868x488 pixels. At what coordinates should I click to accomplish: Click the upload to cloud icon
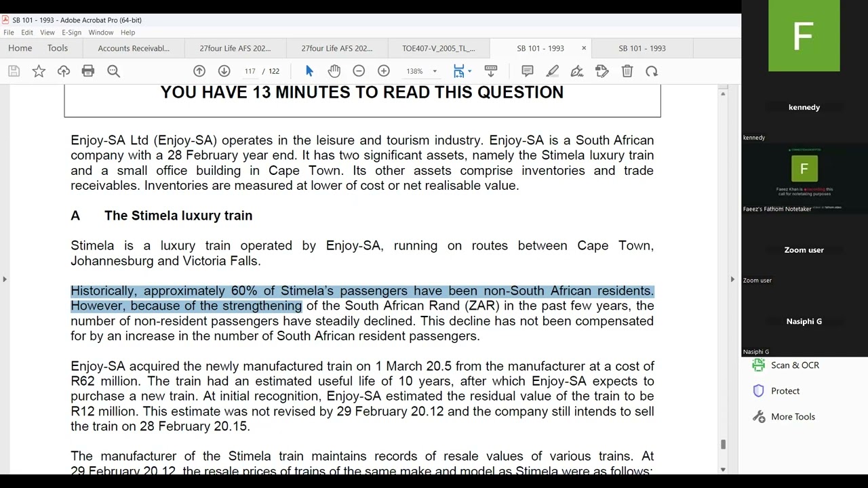(x=64, y=71)
